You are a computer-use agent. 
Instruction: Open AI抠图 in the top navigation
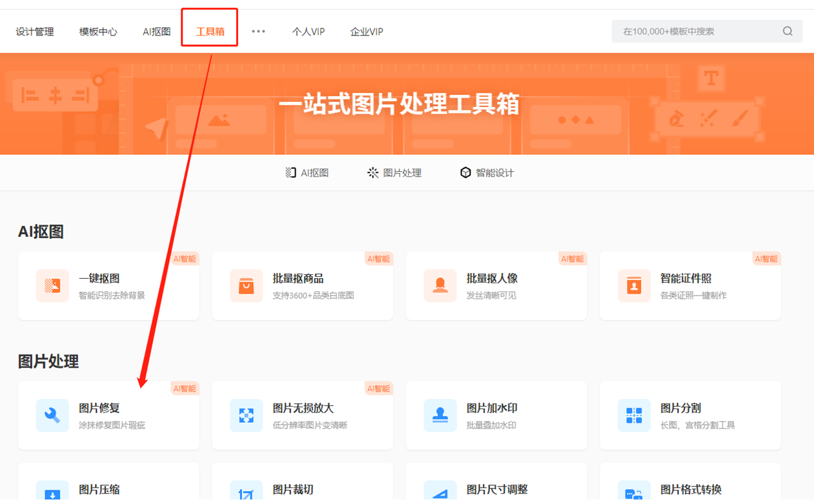(x=156, y=32)
